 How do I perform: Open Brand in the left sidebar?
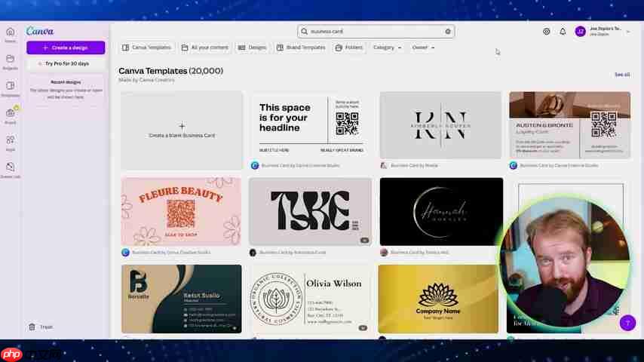11,116
